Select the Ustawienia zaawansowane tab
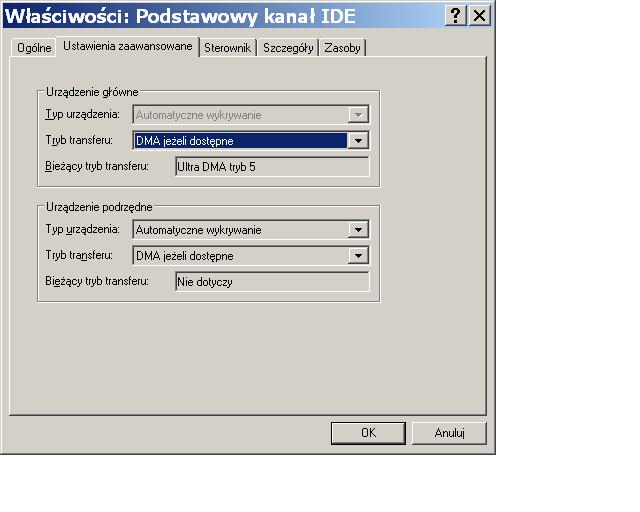This screenshot has width=640, height=512. tap(127, 46)
